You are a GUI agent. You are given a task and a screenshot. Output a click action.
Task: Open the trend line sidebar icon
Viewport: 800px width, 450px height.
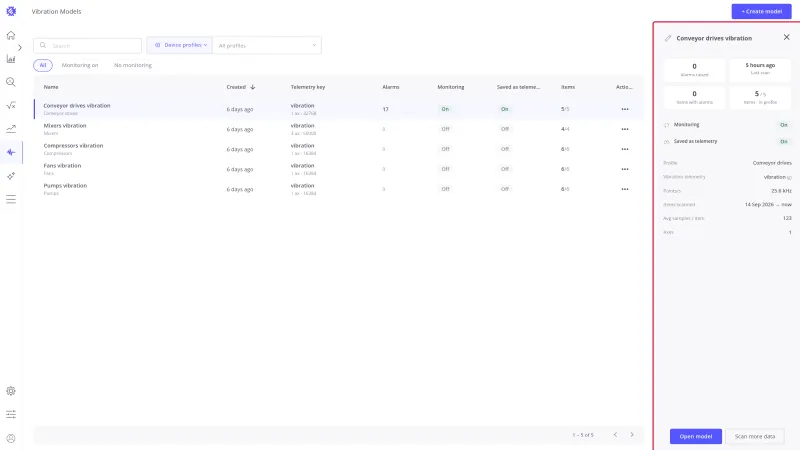pyautogui.click(x=11, y=129)
